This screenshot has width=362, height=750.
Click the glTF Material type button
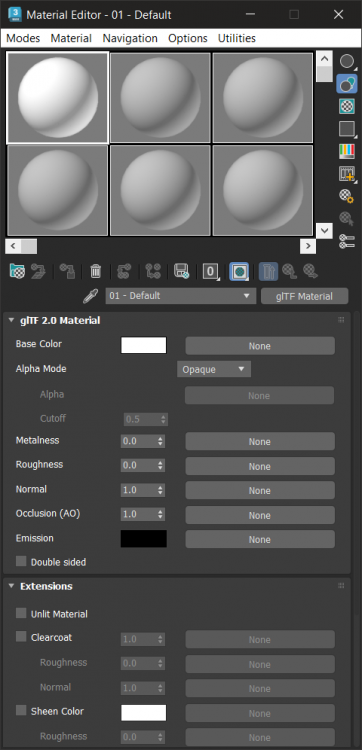tap(305, 296)
